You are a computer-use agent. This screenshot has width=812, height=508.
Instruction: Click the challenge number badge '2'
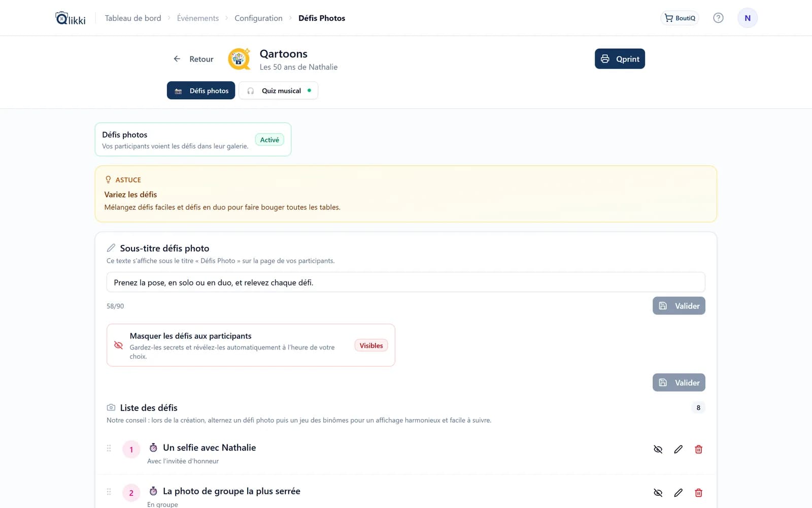pos(131,493)
